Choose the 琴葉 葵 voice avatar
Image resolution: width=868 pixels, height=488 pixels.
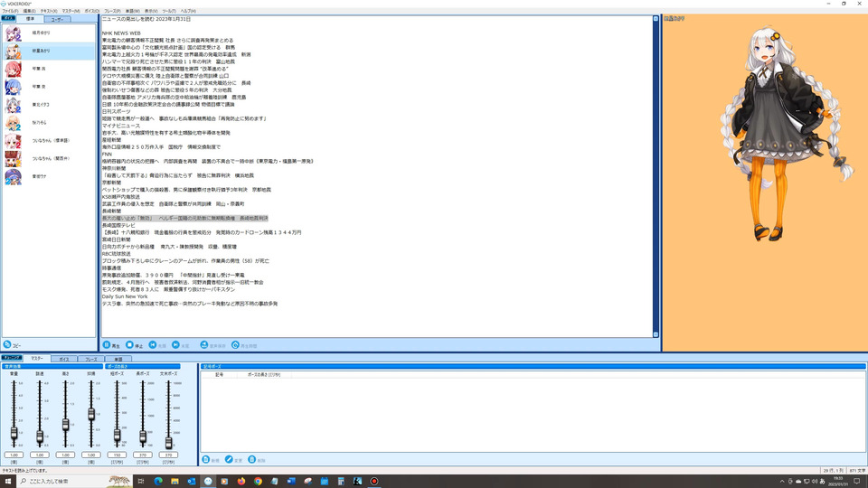point(14,87)
